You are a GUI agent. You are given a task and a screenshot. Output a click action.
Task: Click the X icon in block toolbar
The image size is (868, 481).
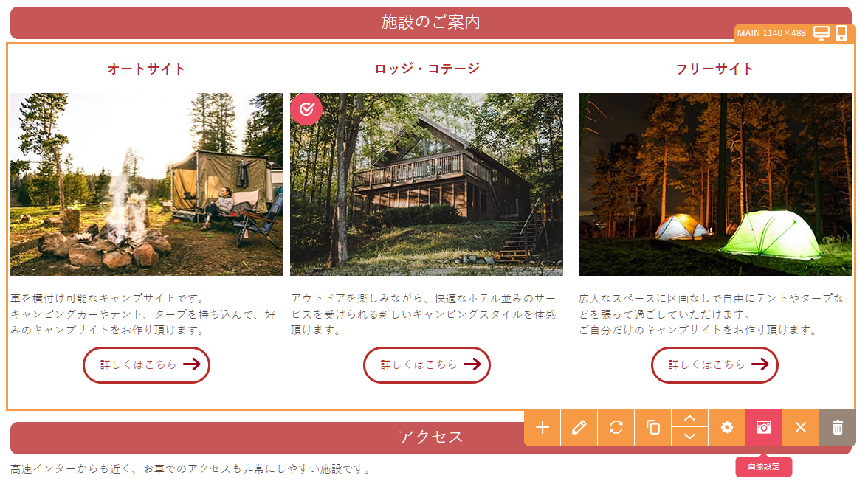click(801, 427)
